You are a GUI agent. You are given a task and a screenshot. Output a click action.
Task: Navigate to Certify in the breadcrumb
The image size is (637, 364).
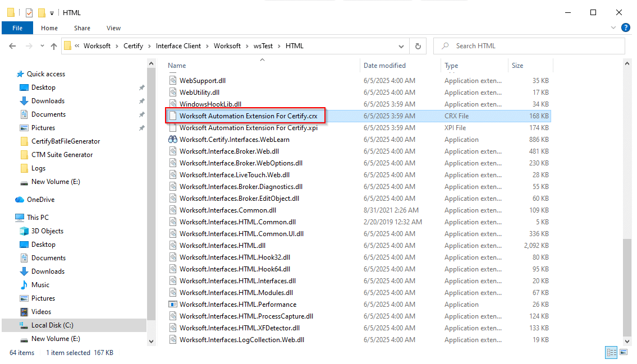[133, 46]
